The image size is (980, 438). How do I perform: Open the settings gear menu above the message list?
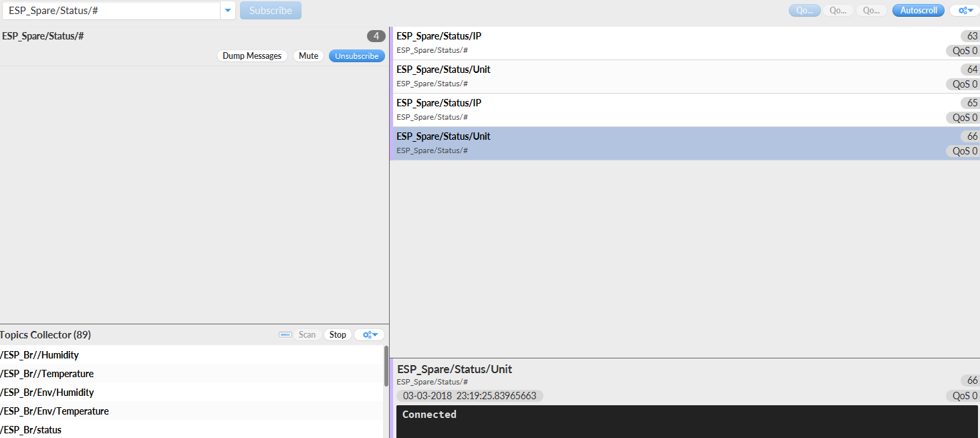(x=964, y=10)
